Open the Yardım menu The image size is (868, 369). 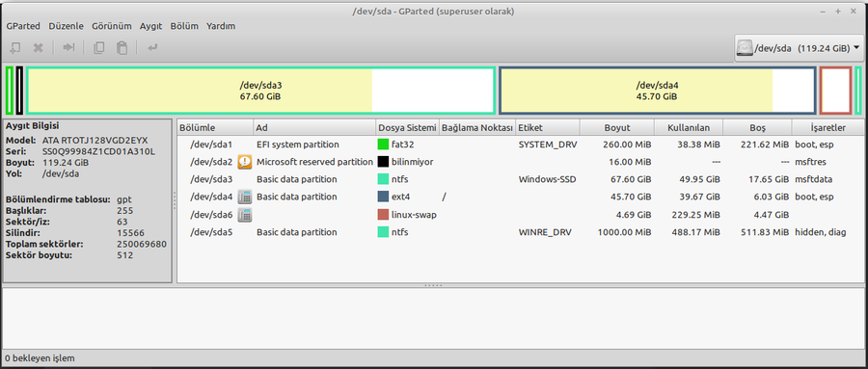pos(221,26)
